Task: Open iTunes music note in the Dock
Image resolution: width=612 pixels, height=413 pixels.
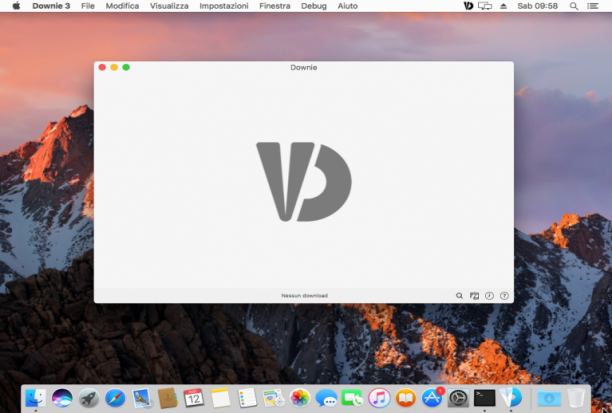Action: (379, 398)
